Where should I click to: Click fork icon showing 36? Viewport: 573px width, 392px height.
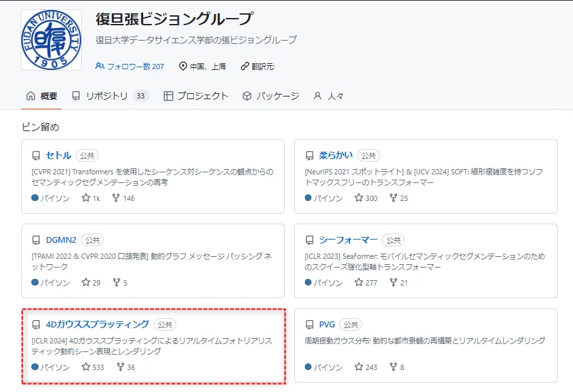(x=120, y=367)
